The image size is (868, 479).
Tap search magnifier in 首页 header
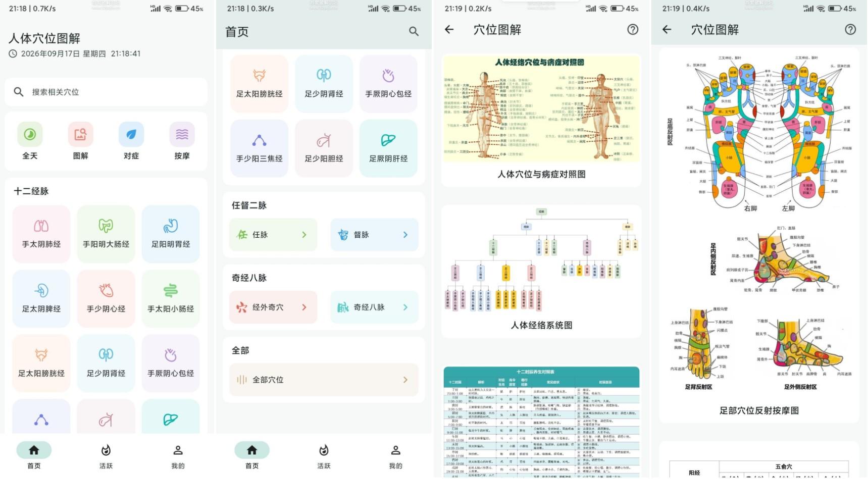click(414, 32)
